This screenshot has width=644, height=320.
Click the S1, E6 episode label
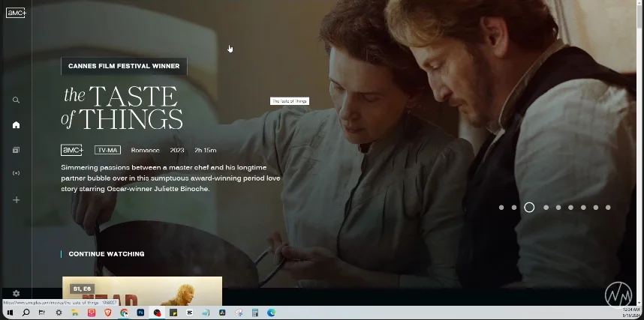(x=82, y=289)
